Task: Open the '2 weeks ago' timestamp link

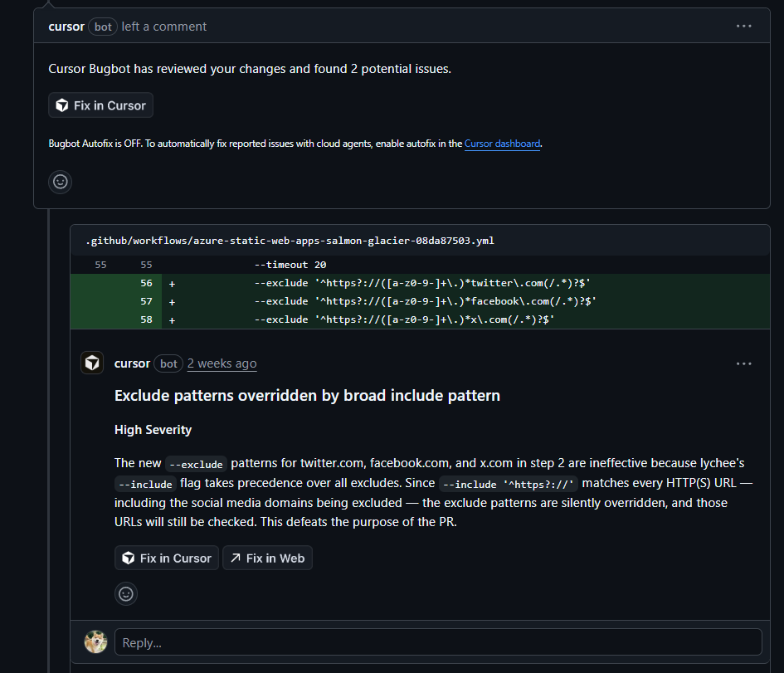Action: click(x=222, y=363)
